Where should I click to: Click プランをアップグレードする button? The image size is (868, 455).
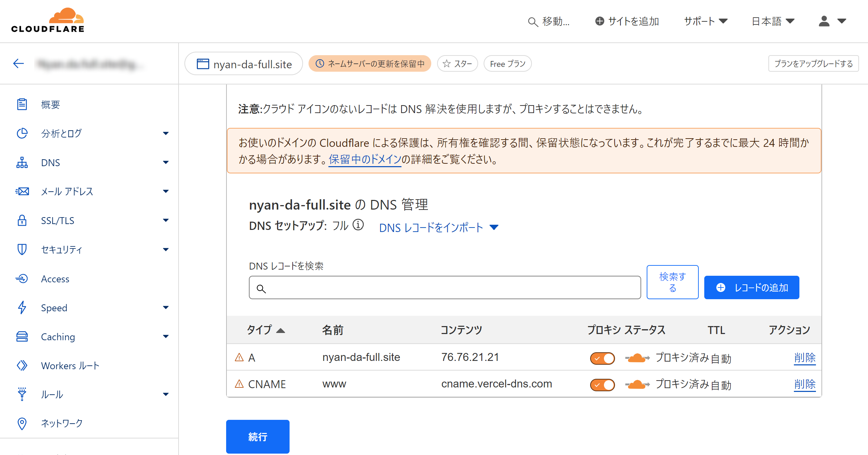click(x=813, y=64)
